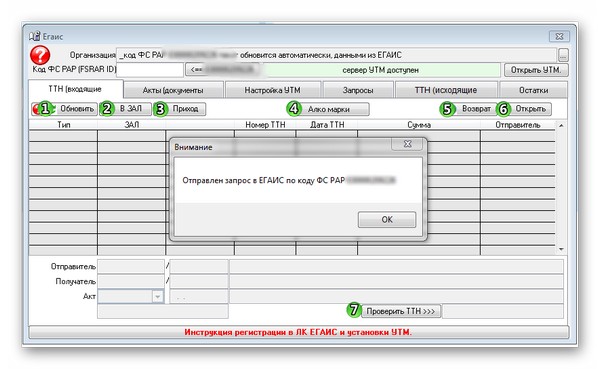
Task: Click the red question mark help icon
Action: (40, 55)
